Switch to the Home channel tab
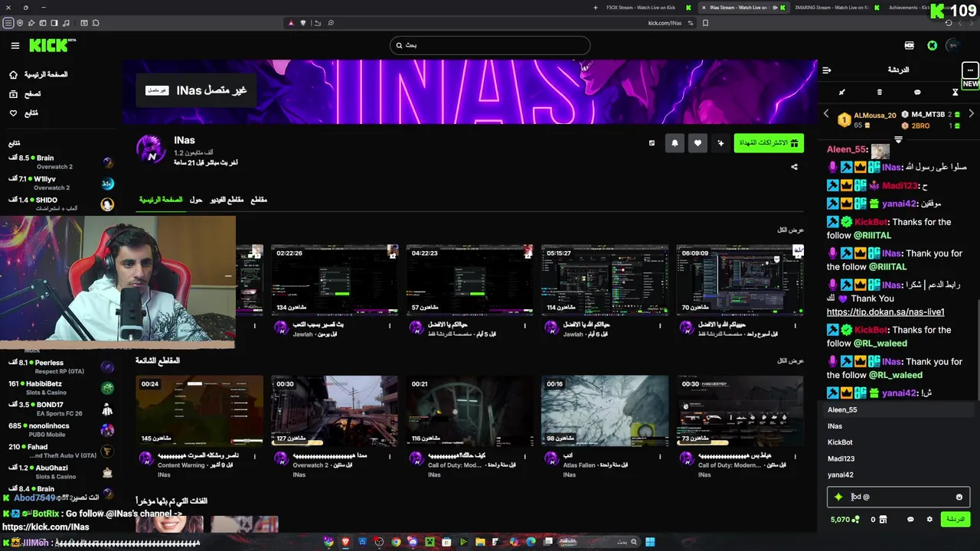980x551 pixels. point(161,200)
